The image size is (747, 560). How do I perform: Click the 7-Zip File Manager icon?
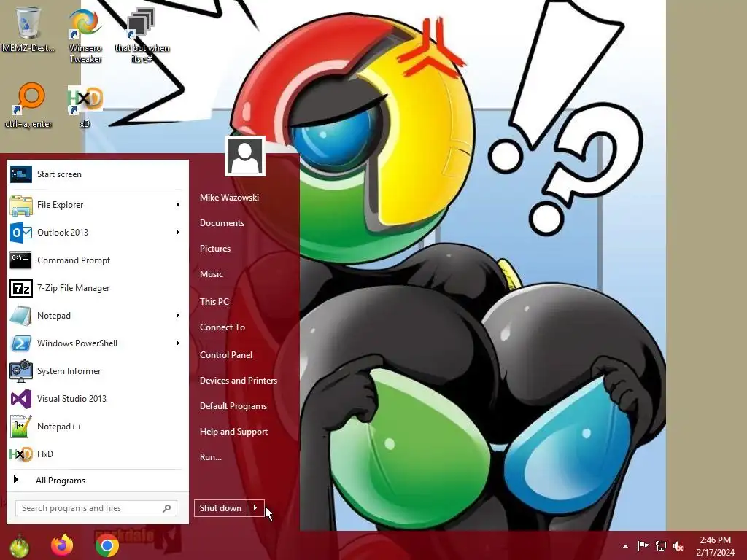21,288
